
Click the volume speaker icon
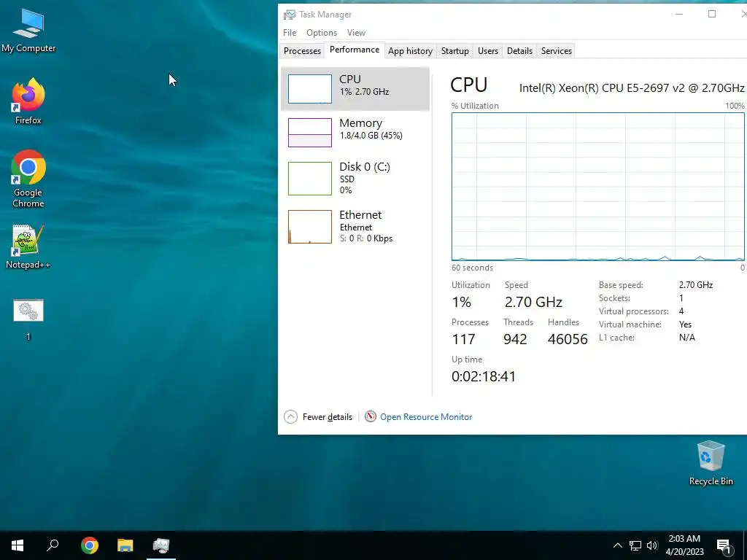pyautogui.click(x=652, y=545)
